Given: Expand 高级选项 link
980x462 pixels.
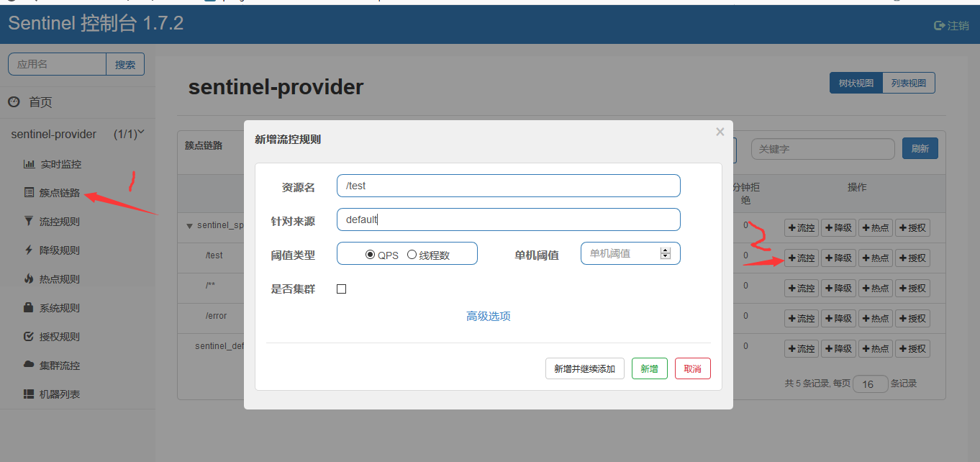Looking at the screenshot, I should click(x=489, y=316).
